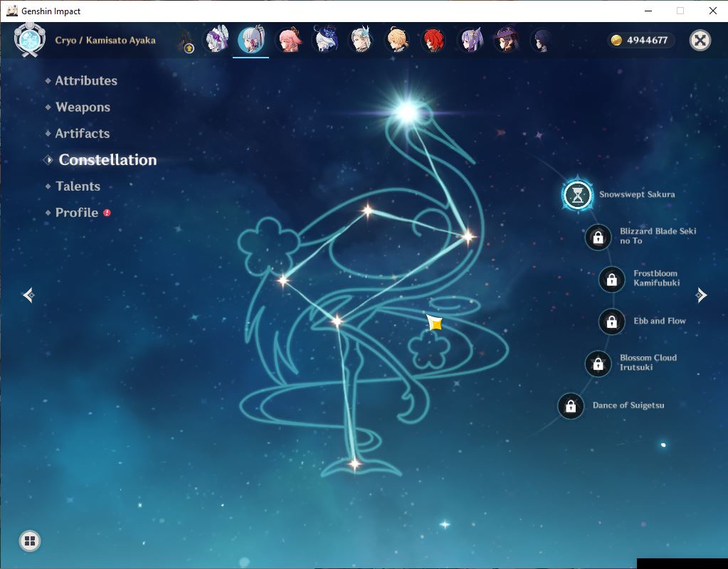728x569 pixels.
Task: Select the witch-hat Mona character portrait
Action: tap(507, 40)
